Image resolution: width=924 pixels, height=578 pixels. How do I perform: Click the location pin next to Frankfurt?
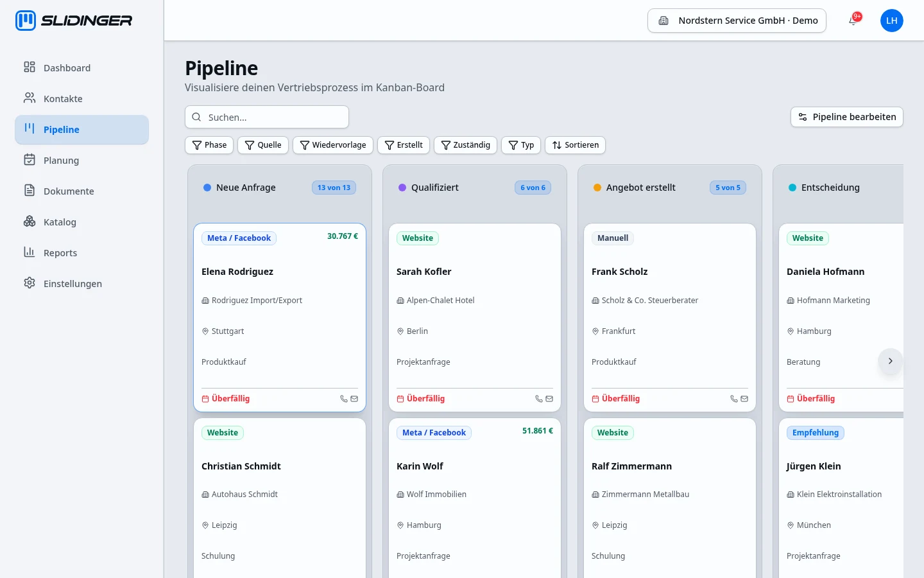(x=595, y=331)
